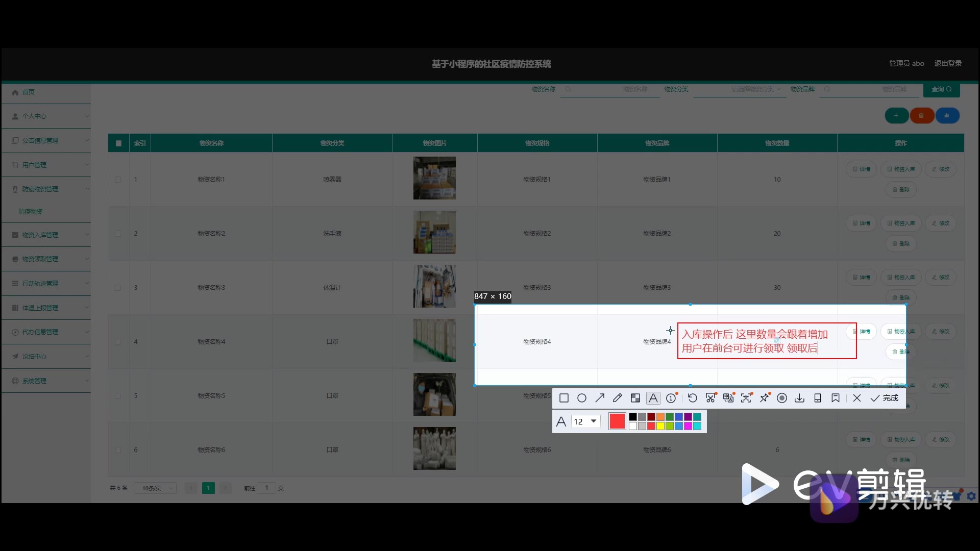Open the 10条/页 page size dropdown
This screenshot has height=551, width=980.
coord(155,488)
